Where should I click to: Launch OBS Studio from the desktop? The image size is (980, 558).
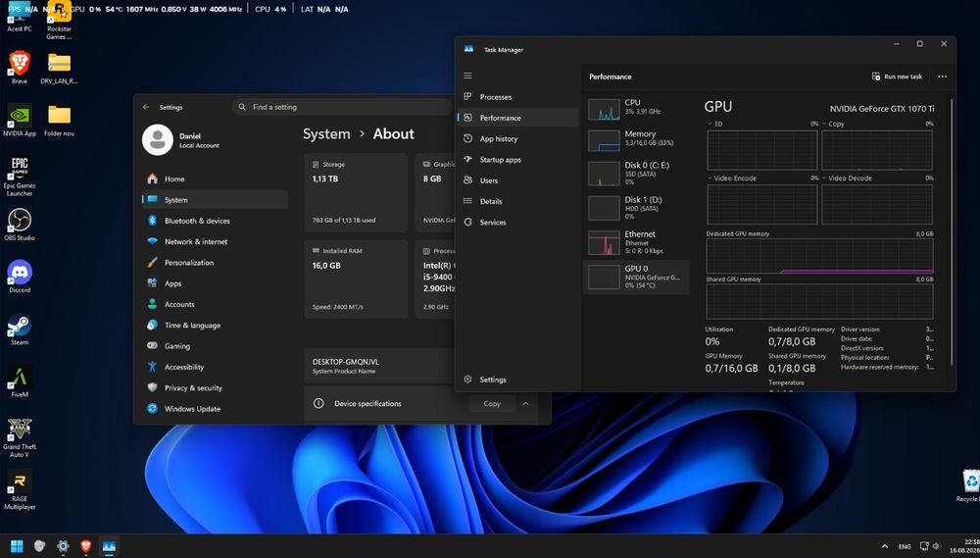20,225
